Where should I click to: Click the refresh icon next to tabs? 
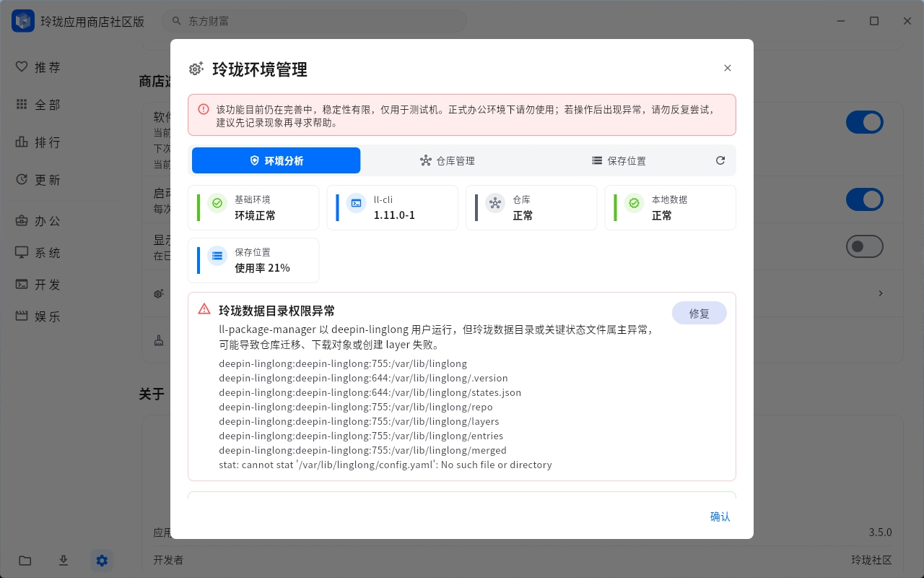tap(720, 160)
